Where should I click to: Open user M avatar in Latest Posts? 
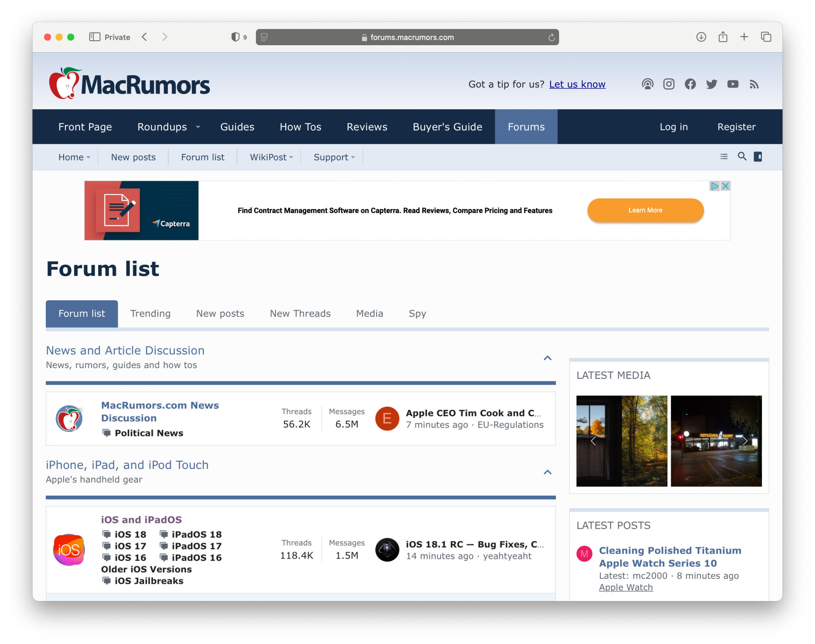point(584,554)
